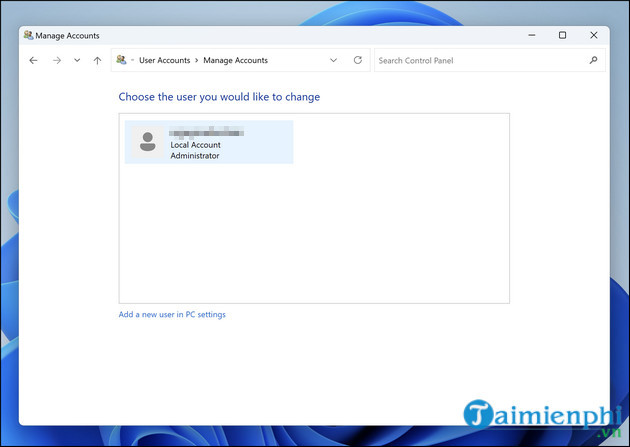630x447 pixels.
Task: Click the 'Choose the user you would like to change' heading
Action: [x=219, y=97]
